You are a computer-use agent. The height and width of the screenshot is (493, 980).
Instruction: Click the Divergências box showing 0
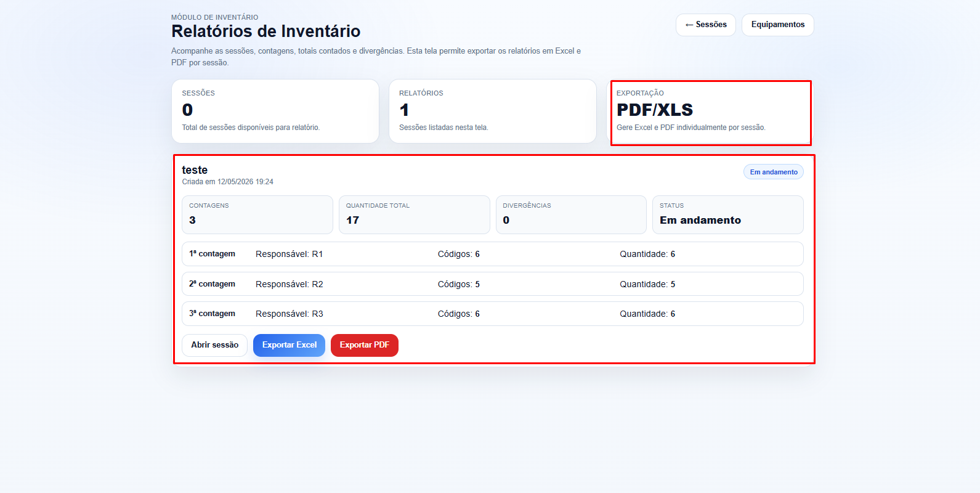pos(571,214)
